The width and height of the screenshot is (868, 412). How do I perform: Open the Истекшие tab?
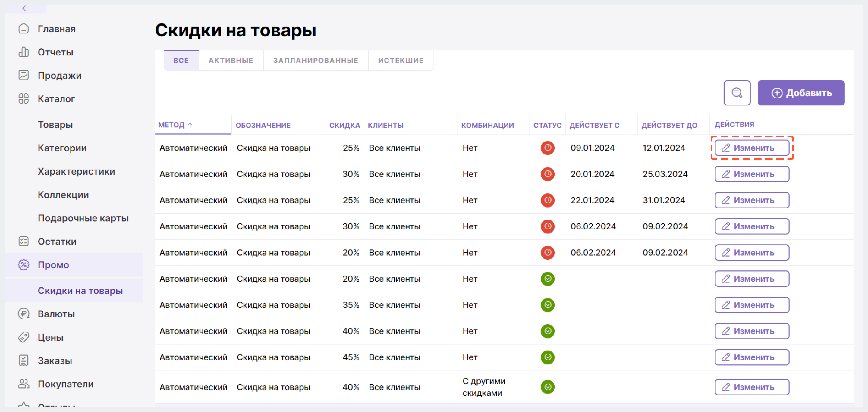coord(400,60)
